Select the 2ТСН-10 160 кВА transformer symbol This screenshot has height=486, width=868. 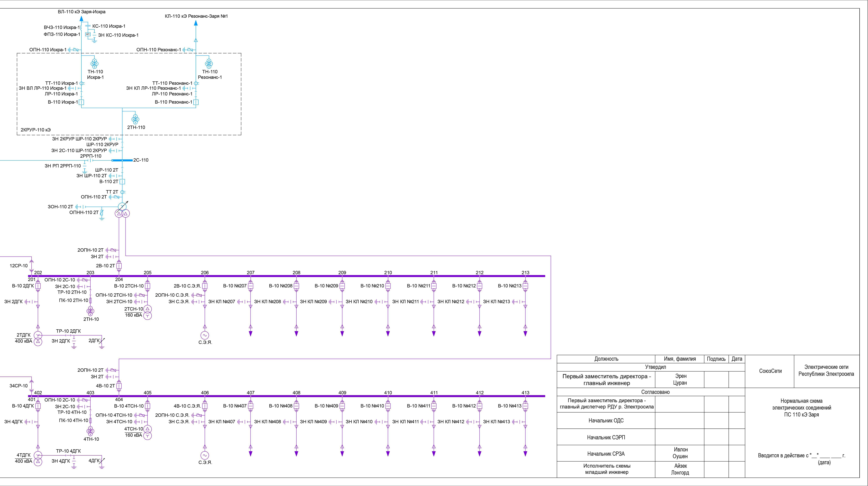(x=148, y=312)
